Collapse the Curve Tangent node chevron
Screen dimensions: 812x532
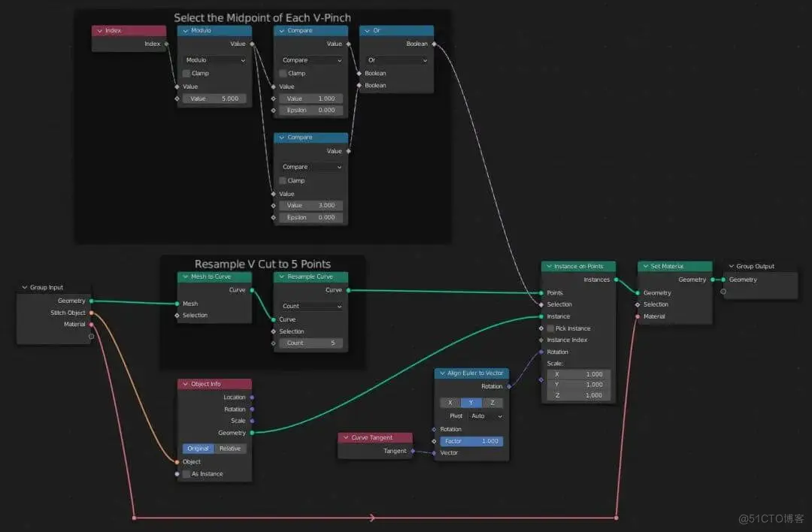point(346,438)
